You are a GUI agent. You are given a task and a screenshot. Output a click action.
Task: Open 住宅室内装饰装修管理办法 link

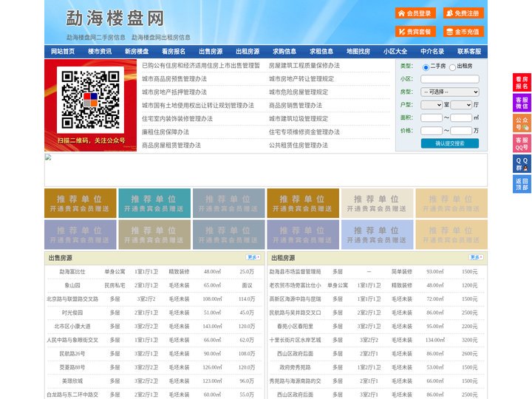pos(177,118)
